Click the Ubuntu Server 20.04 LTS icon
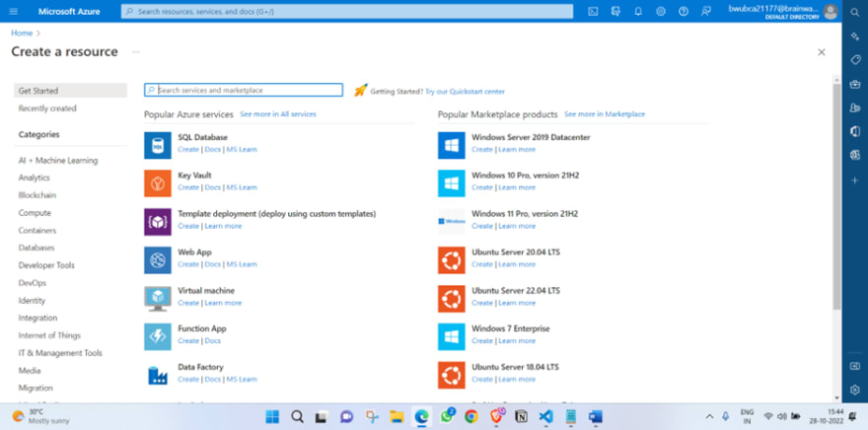The height and width of the screenshot is (430, 868). pyautogui.click(x=452, y=260)
